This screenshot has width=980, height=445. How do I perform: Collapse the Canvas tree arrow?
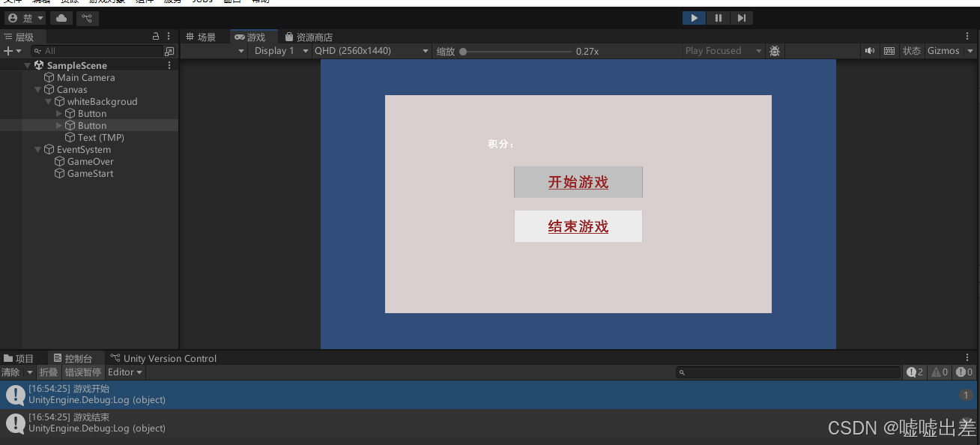tap(38, 89)
